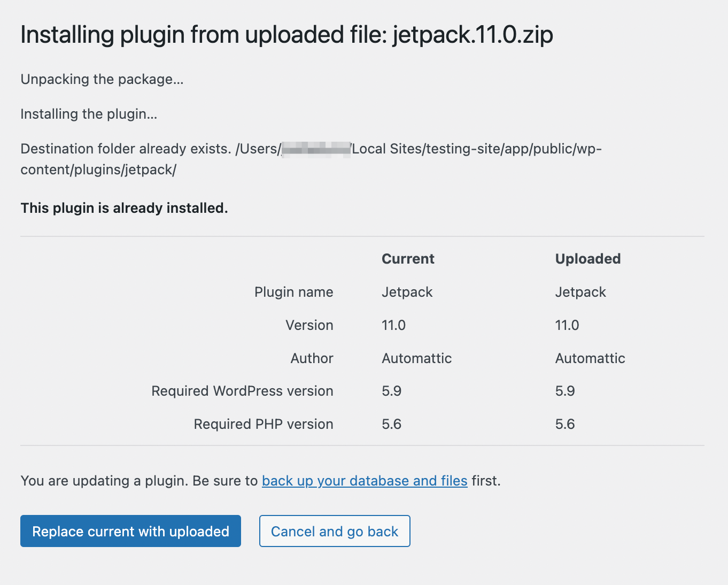The width and height of the screenshot is (728, 585).
Task: Click the Uploaded version value 11.0
Action: (x=567, y=325)
